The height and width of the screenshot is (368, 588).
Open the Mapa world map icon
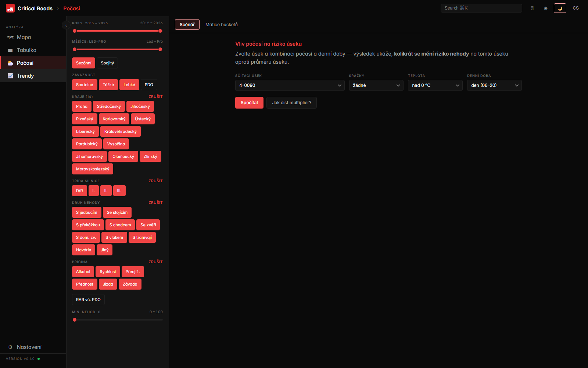[10, 37]
